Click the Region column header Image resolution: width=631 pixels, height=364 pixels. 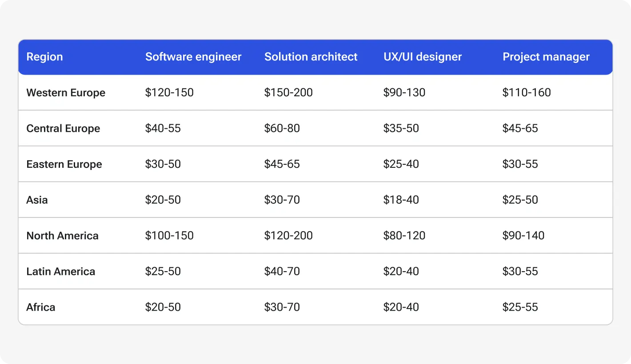click(44, 57)
